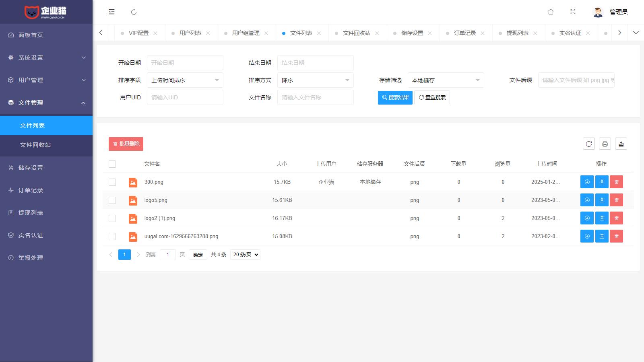Viewport: 644px width, 362px height.
Task: Open the 20条/页 page size dropdown
Action: click(245, 254)
